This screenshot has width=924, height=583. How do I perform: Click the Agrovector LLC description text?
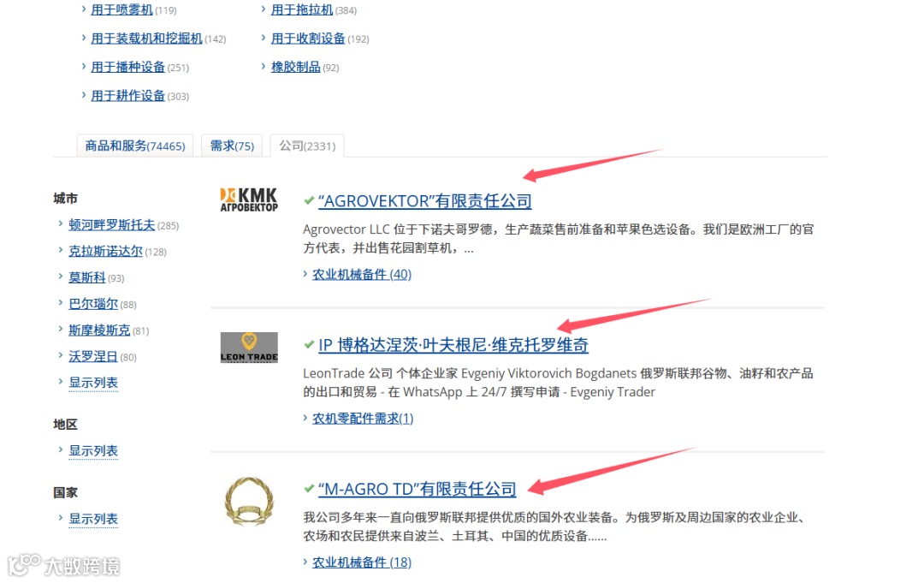[558, 239]
